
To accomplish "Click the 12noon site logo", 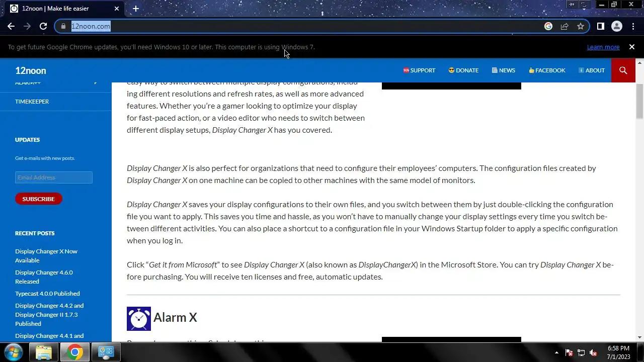I will pos(31,70).
